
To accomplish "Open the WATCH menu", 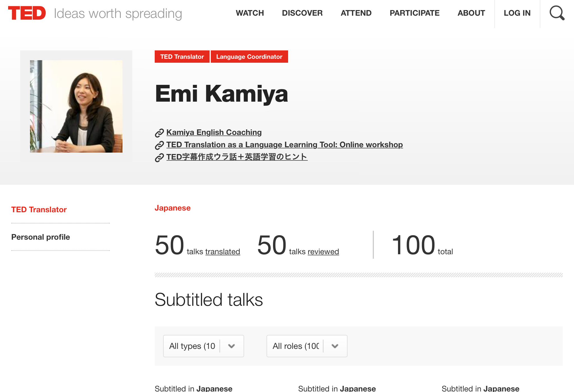I will click(x=250, y=13).
